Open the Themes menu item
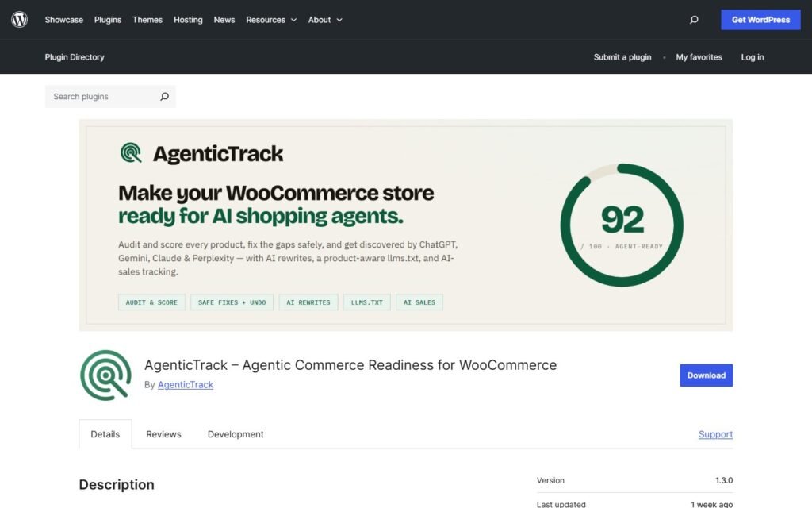The width and height of the screenshot is (812, 508). pyautogui.click(x=147, y=20)
